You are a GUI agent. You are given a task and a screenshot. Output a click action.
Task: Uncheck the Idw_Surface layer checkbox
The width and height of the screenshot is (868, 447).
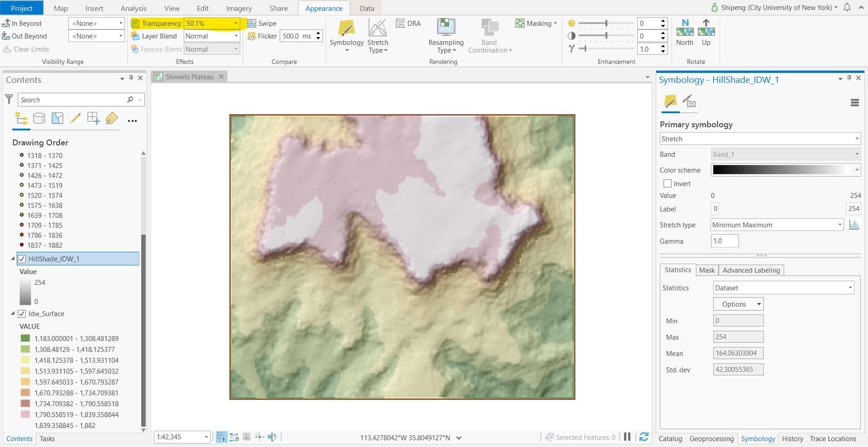(x=22, y=314)
